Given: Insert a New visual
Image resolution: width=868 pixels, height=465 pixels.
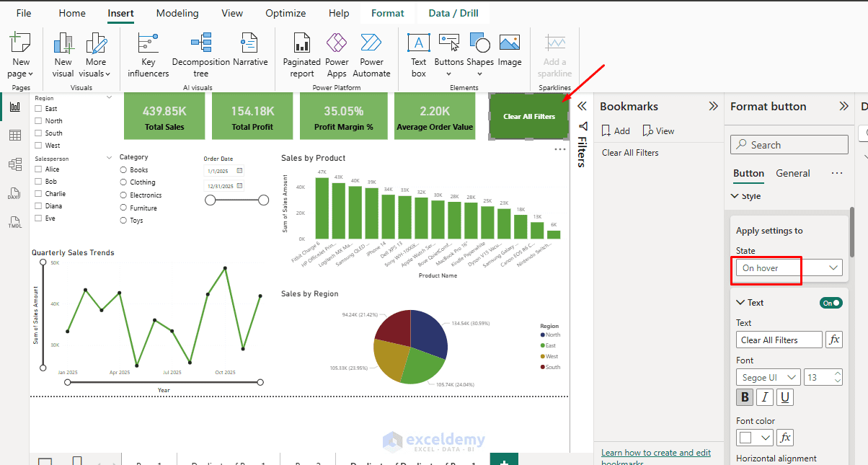Looking at the screenshot, I should coord(63,55).
